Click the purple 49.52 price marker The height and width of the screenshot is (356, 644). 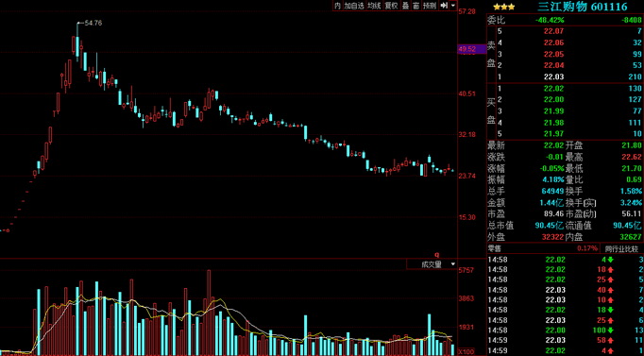coord(472,49)
